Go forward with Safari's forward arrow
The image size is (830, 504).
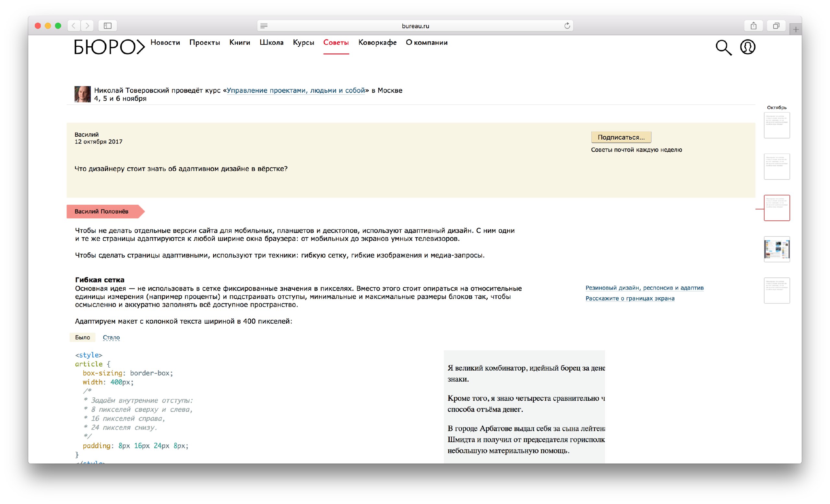[x=87, y=26]
